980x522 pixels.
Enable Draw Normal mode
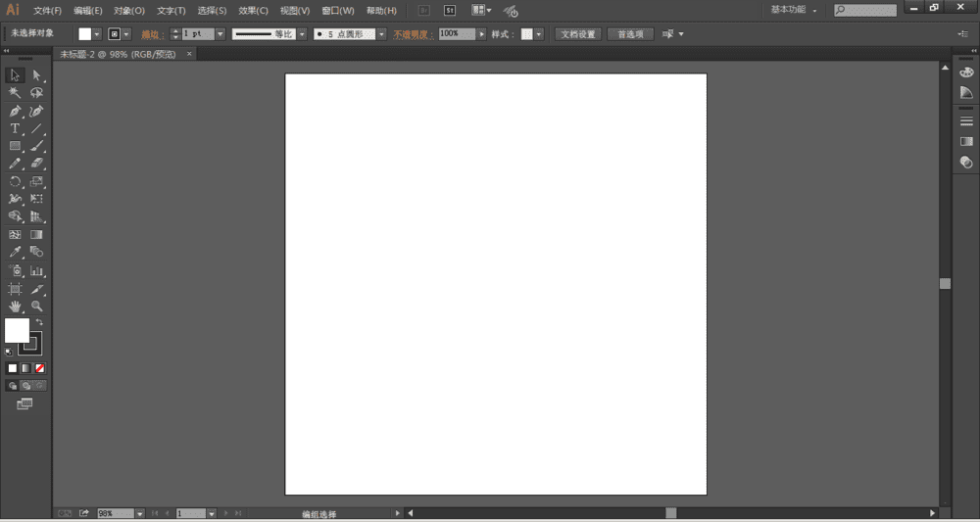pyautogui.click(x=12, y=386)
